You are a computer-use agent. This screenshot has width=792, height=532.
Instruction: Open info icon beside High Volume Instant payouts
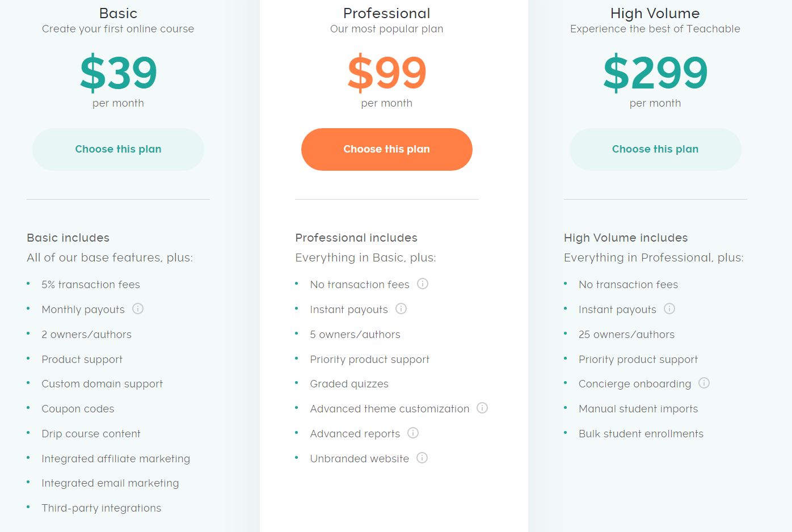(x=669, y=309)
